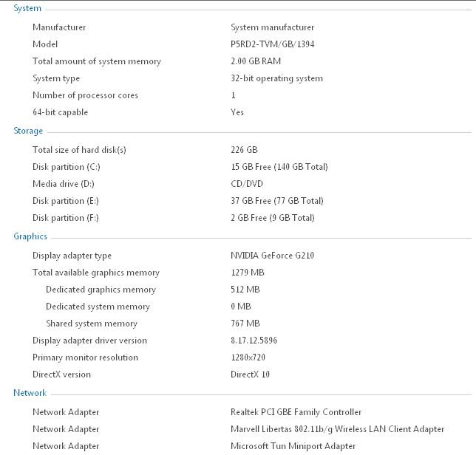Select the Network section heading
This screenshot has height=455, width=476.
point(30,393)
